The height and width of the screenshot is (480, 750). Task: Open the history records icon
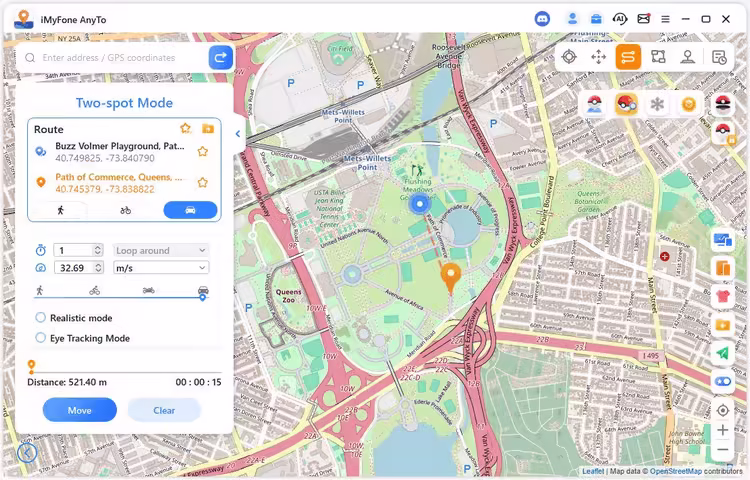(719, 57)
